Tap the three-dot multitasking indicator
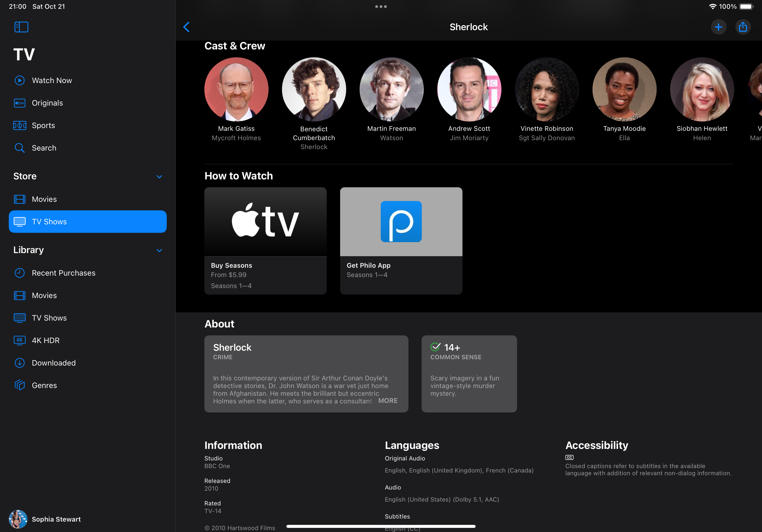The image size is (762, 532). click(x=381, y=7)
